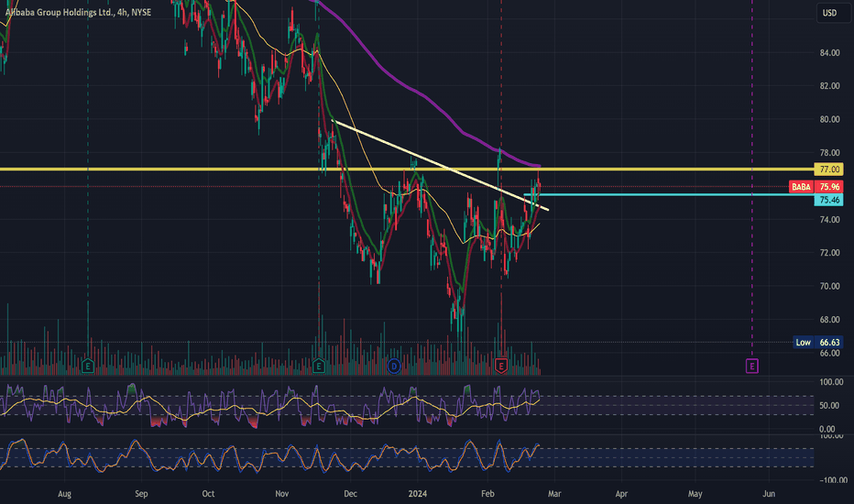This screenshot has height=504, width=854.
Task: Click the 70.00 price axis label
Action: click(x=829, y=286)
